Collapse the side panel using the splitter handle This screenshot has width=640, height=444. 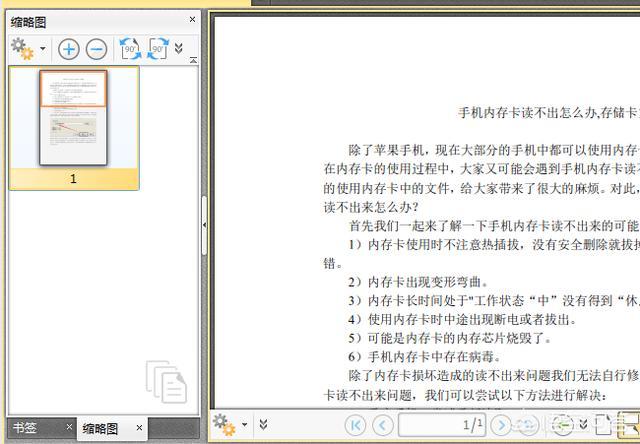[204, 226]
